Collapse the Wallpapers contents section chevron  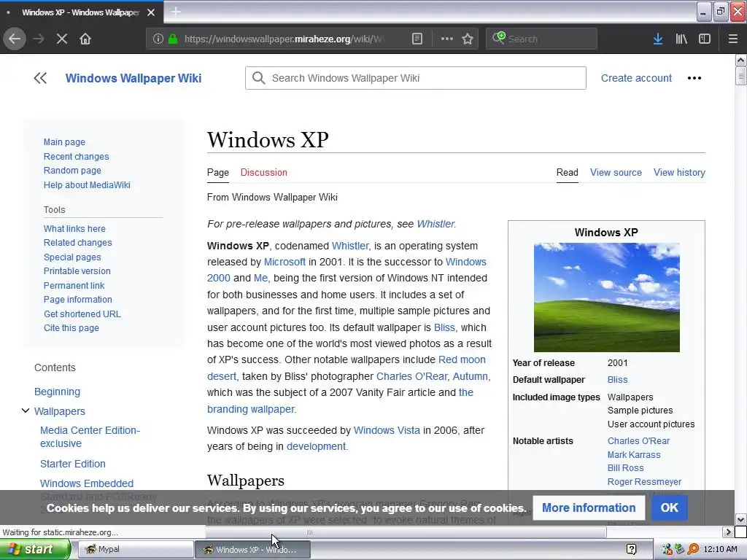click(x=26, y=411)
